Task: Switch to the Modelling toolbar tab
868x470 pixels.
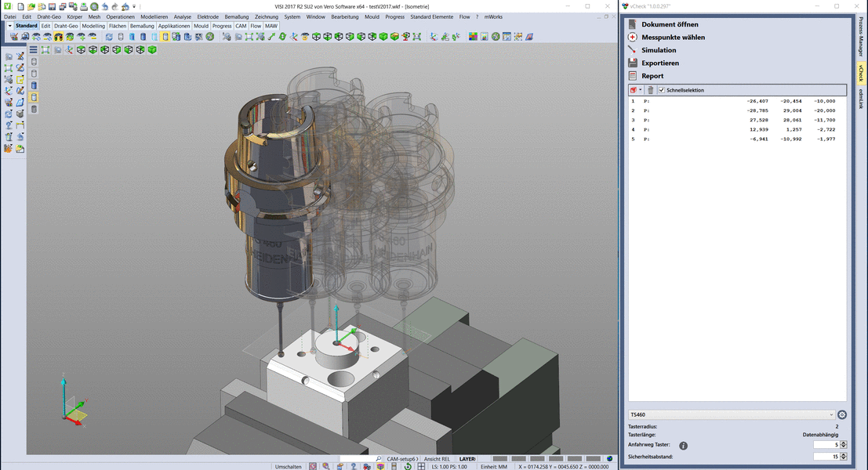Action: click(93, 26)
